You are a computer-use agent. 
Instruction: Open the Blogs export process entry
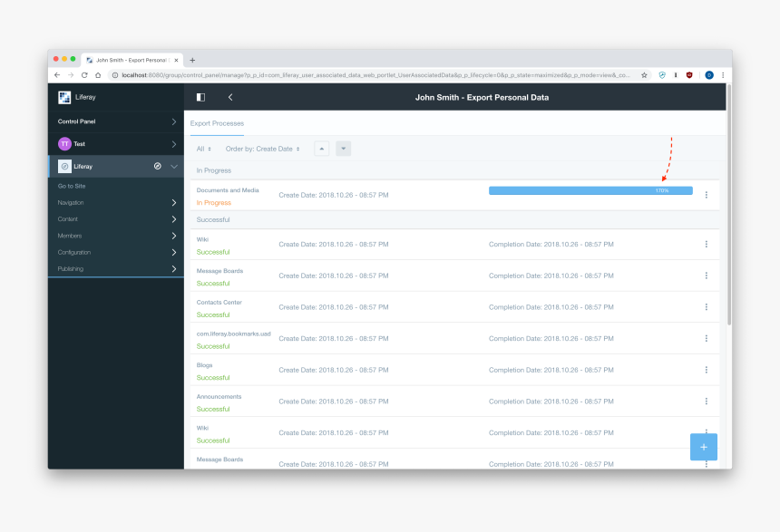tap(205, 365)
